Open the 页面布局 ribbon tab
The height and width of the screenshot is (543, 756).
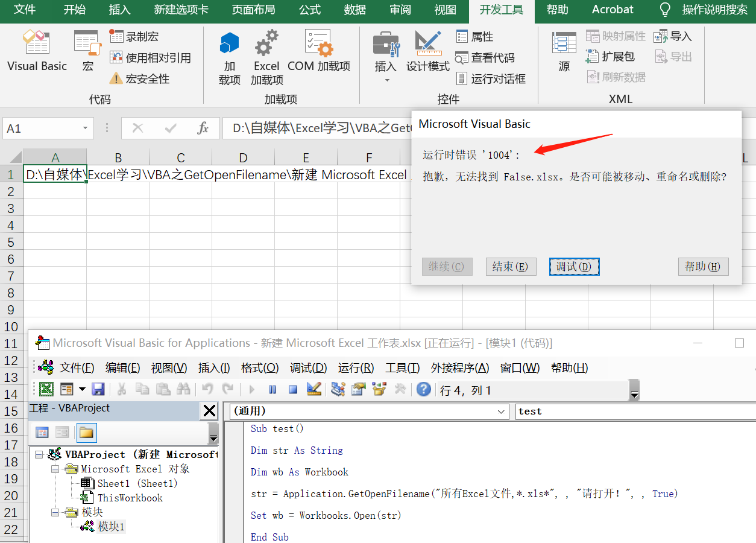(x=253, y=10)
